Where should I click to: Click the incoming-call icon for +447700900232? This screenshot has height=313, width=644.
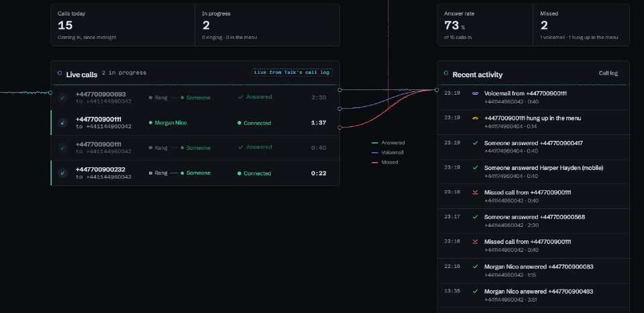click(x=62, y=173)
